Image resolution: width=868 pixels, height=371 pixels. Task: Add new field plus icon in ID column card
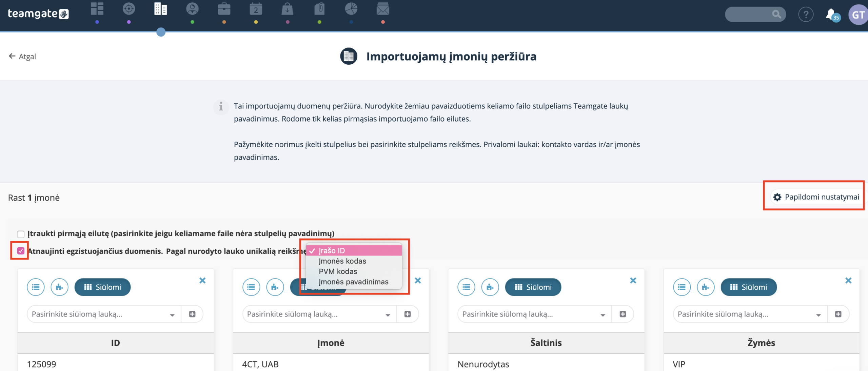pos(192,314)
